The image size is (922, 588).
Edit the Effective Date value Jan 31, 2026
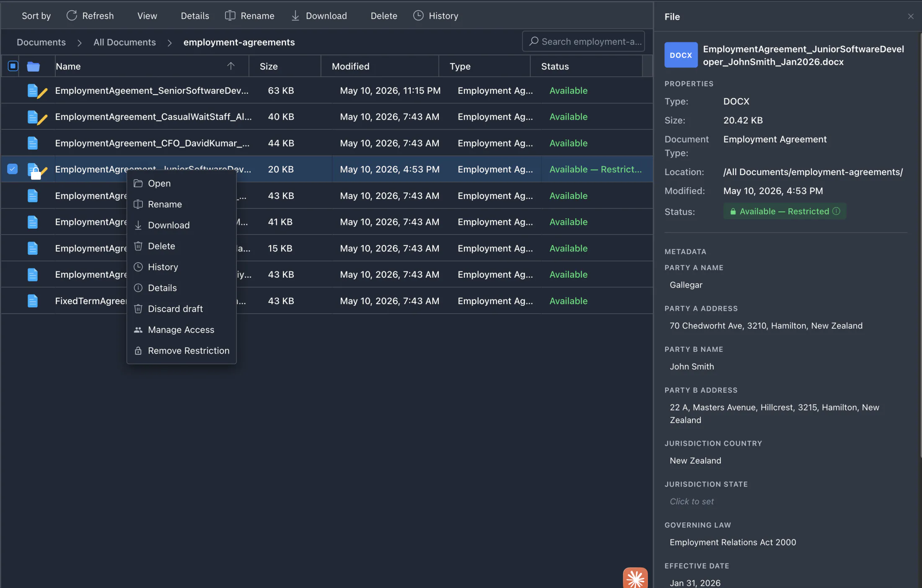point(695,583)
